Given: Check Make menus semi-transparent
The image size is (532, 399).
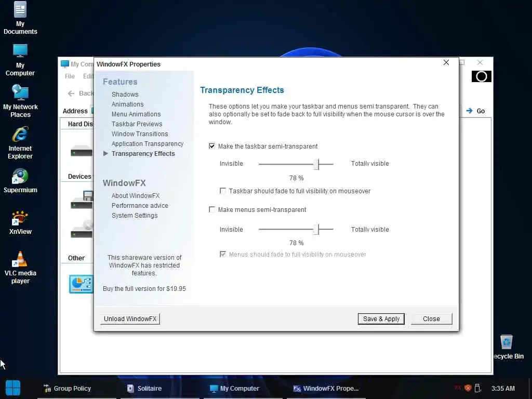Looking at the screenshot, I should click(212, 209).
